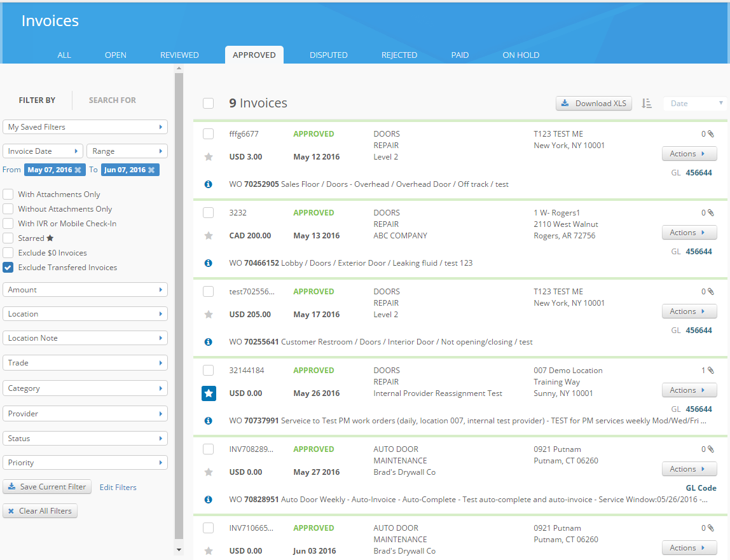Switch to the ALL tab

coord(64,55)
